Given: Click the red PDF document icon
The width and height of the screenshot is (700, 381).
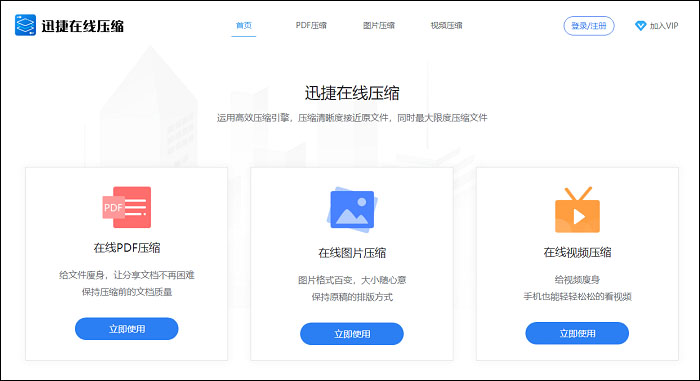Looking at the screenshot, I should pos(127,207).
